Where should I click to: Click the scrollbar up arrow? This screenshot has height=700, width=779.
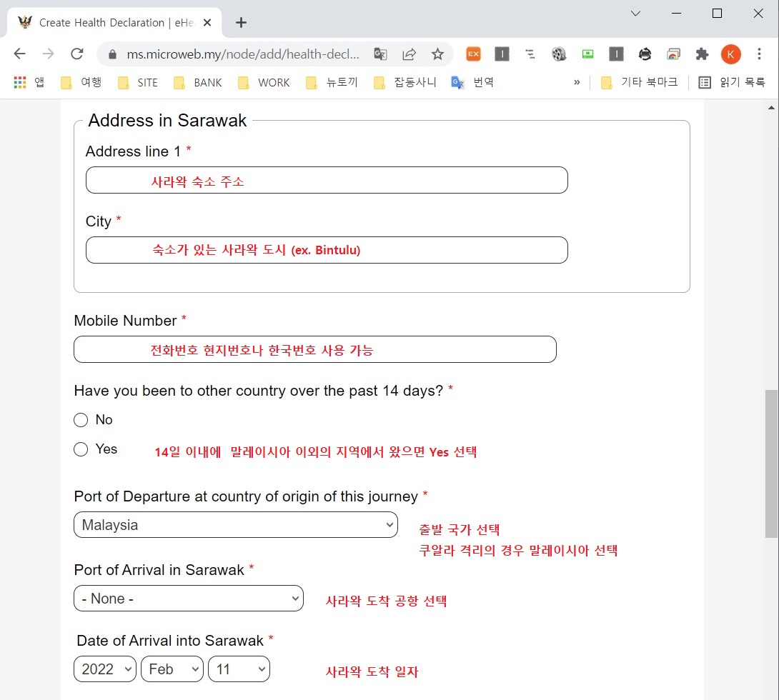tap(771, 107)
